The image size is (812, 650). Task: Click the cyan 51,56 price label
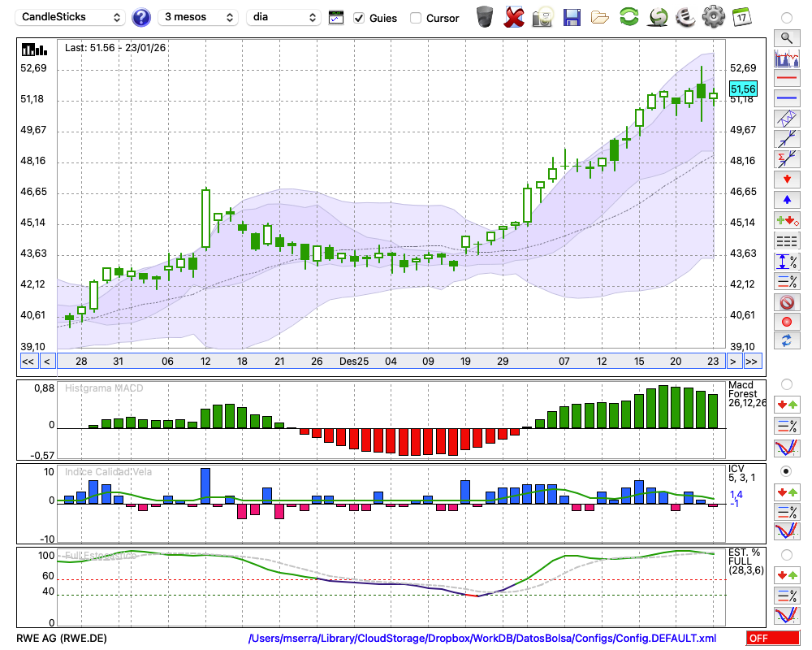743,89
